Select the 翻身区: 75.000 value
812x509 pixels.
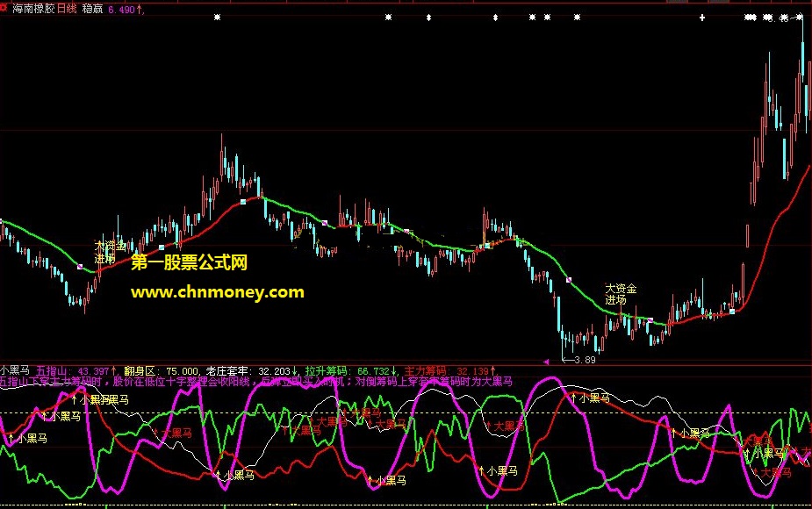pyautogui.click(x=161, y=371)
